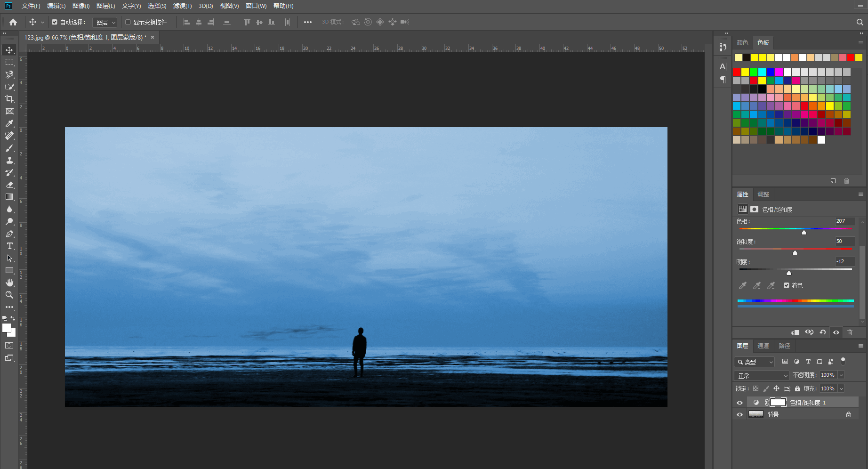The height and width of the screenshot is (469, 868).
Task: Select the layer mask thumbnail of 色相/饱和度 1
Action: pos(778,402)
